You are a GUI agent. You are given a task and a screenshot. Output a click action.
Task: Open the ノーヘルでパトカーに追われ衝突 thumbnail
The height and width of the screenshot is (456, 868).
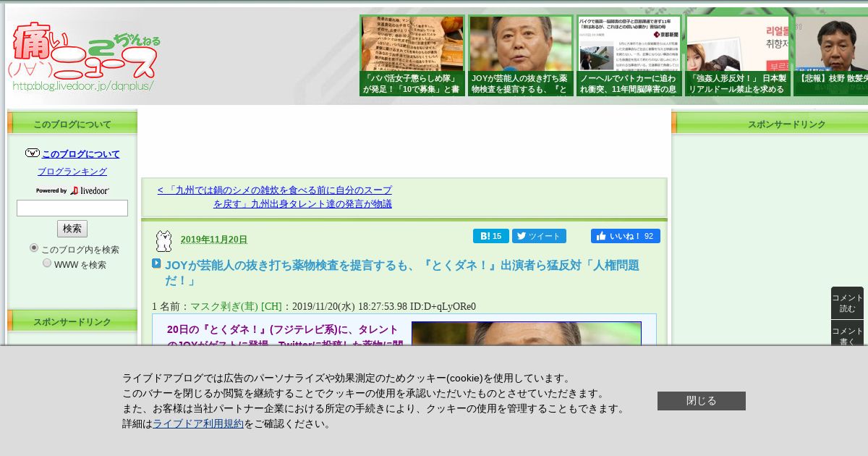[x=629, y=56]
